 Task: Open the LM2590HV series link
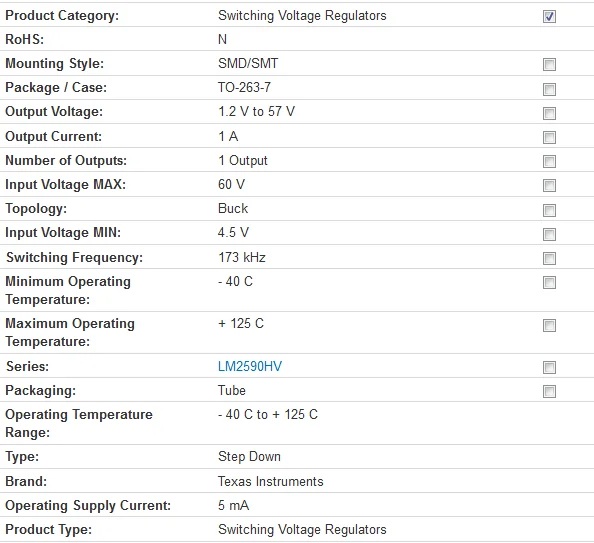[x=250, y=366]
